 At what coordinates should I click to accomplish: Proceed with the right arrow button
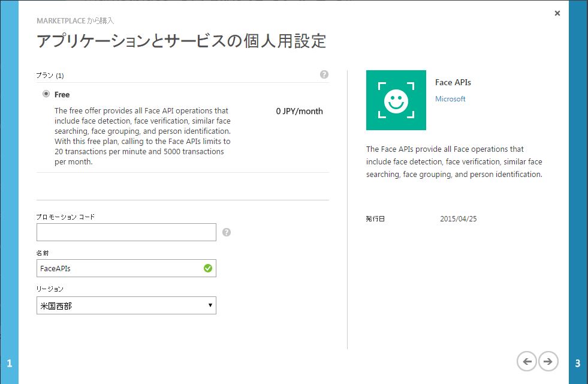click(548, 361)
